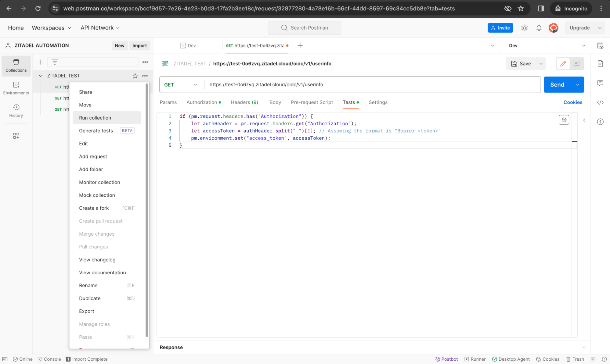Choose Generate tests menu entry
Image resolution: width=610 pixels, height=364 pixels.
(107, 131)
